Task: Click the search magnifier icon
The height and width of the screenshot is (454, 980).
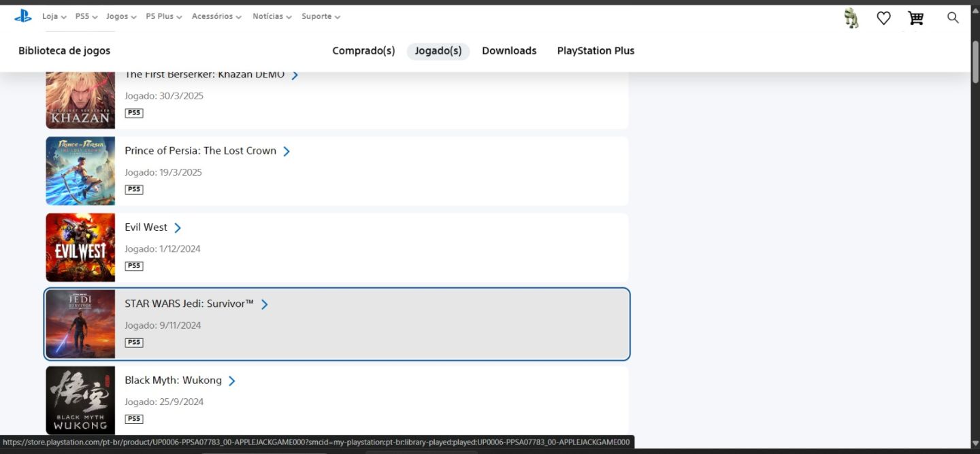Action: (x=953, y=18)
